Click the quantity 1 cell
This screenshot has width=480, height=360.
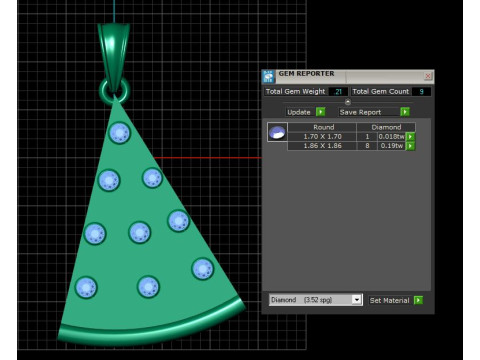367,136
